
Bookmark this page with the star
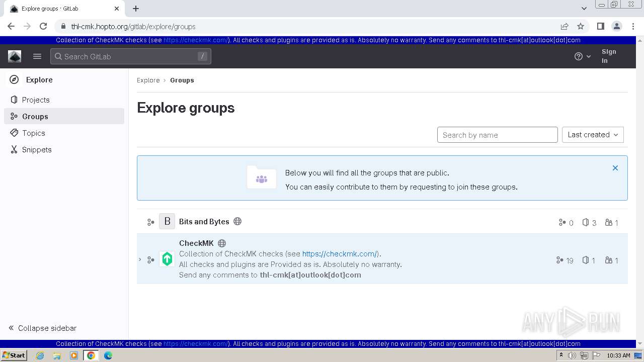click(581, 26)
